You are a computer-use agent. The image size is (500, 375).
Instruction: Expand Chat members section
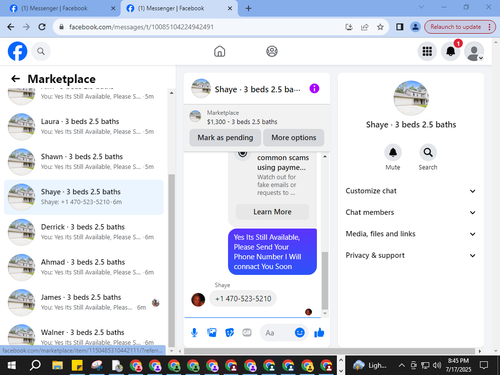point(411,212)
